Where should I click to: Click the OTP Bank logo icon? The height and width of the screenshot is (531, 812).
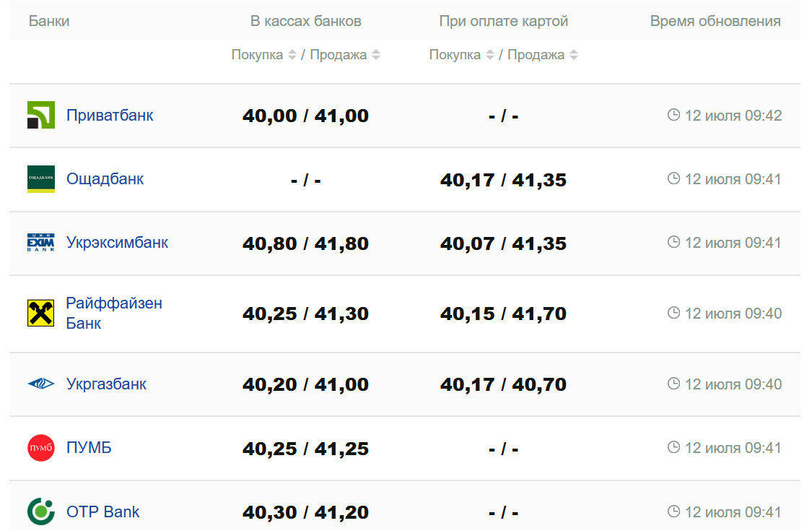(41, 511)
